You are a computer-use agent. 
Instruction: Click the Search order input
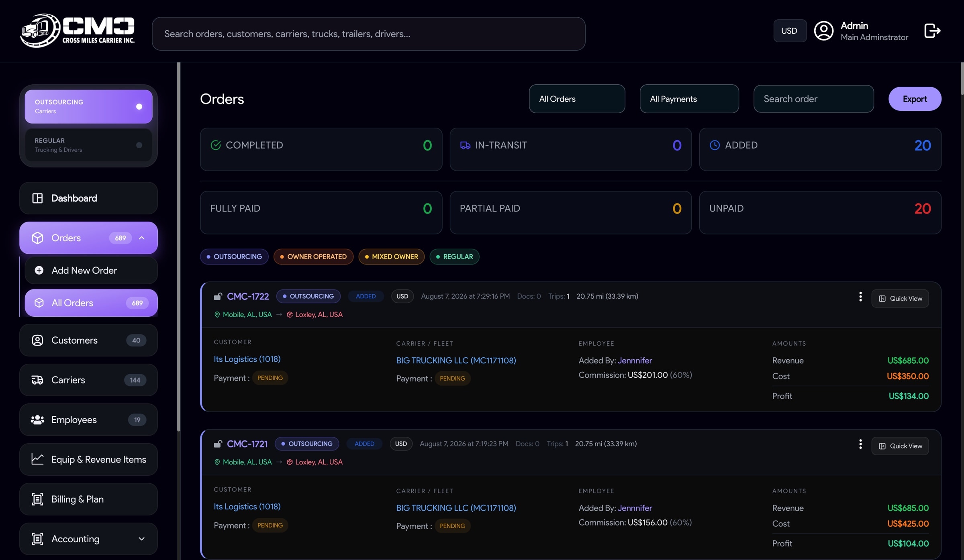pos(813,99)
